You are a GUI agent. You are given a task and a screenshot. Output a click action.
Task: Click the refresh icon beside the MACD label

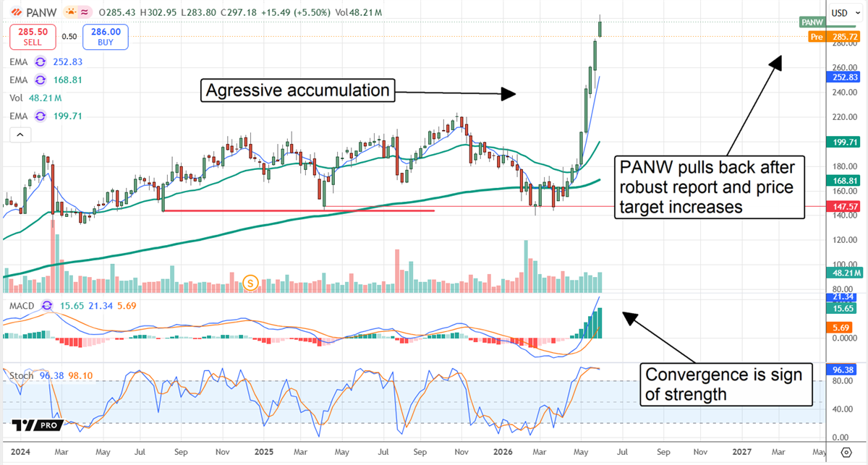tap(48, 306)
